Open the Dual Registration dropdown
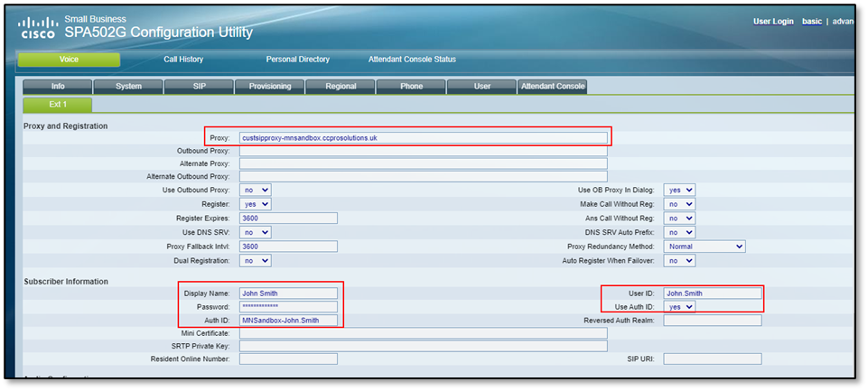The image size is (868, 391). (256, 260)
